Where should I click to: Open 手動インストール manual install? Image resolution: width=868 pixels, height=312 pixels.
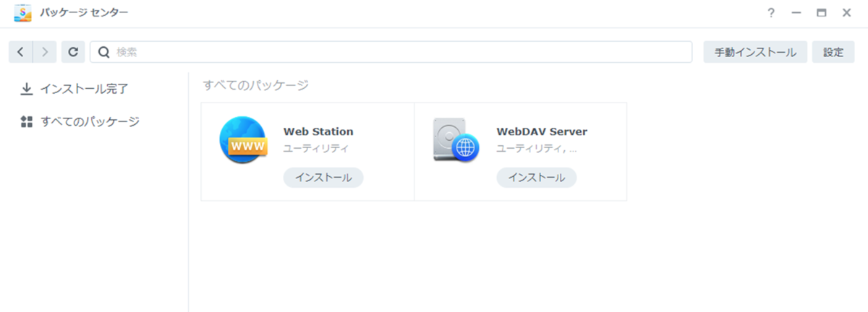tap(755, 52)
